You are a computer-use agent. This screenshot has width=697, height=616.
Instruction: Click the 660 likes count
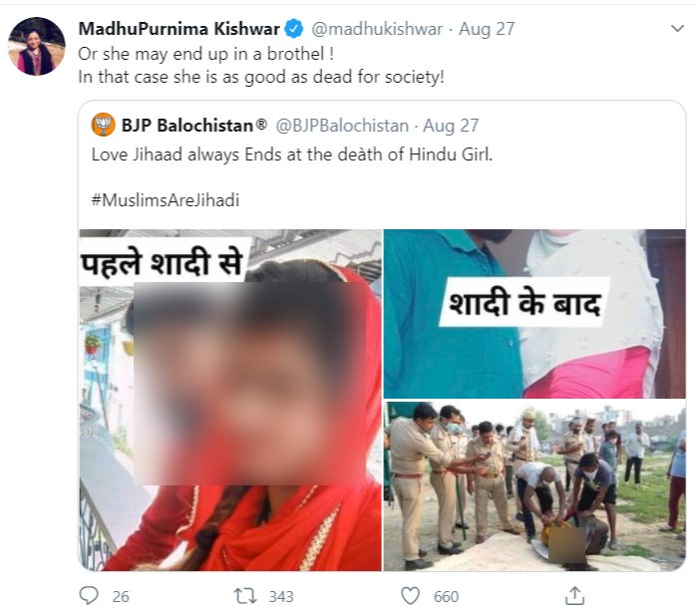point(446,596)
